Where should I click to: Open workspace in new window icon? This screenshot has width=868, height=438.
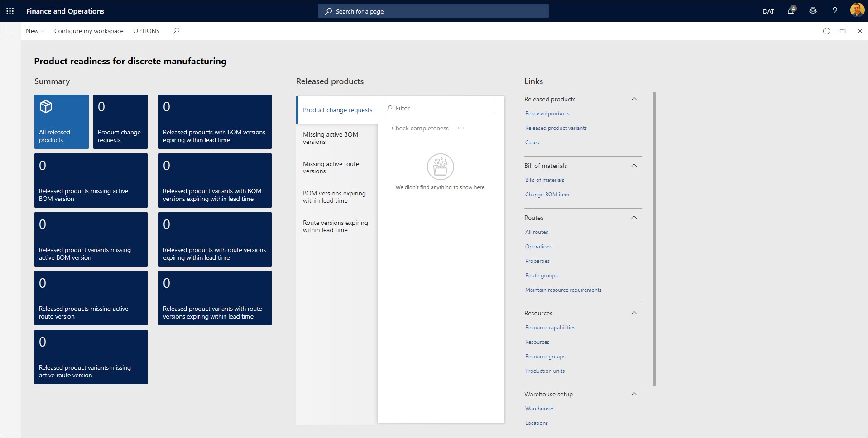[843, 31]
